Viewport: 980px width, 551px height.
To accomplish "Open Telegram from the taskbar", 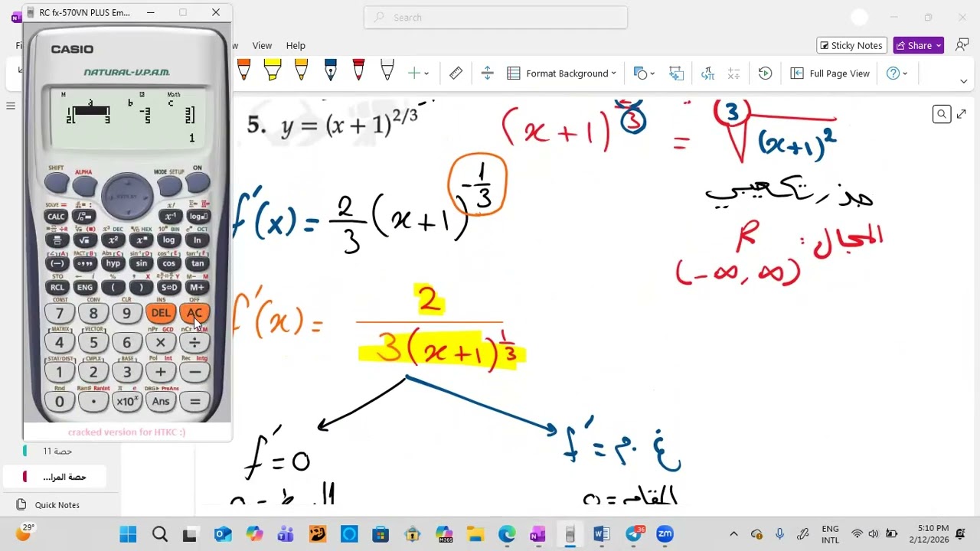I will pos(634,534).
